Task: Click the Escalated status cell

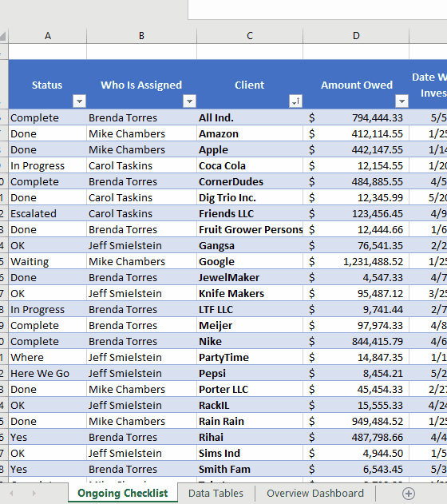Action: pos(48,213)
